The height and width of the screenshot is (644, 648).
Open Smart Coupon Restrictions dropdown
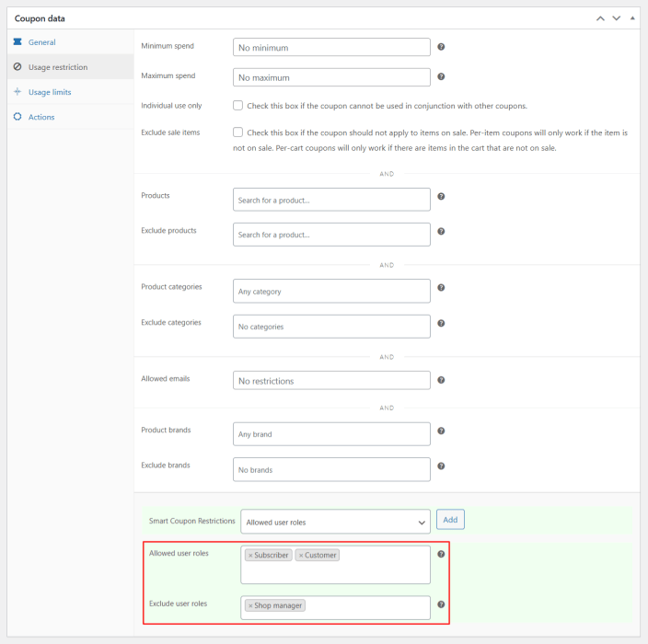335,522
